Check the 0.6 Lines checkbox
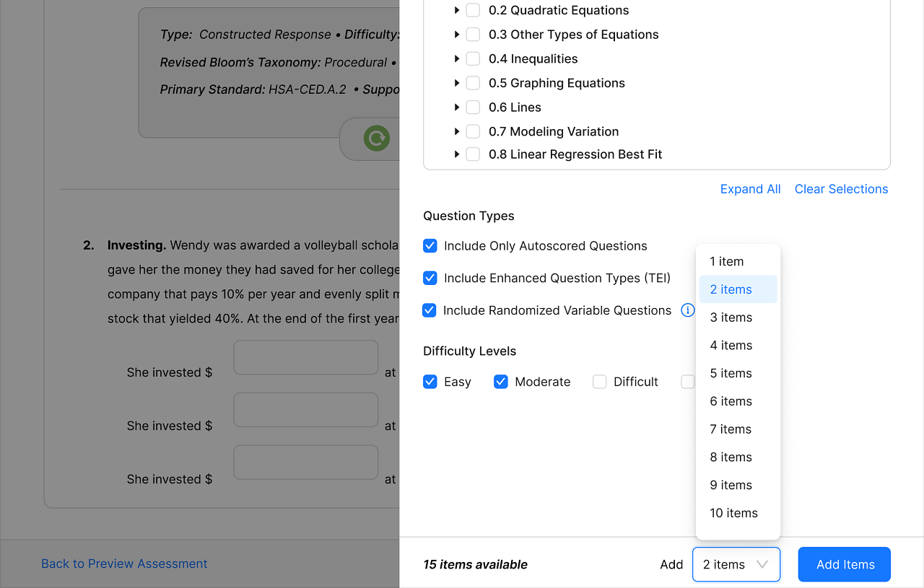The width and height of the screenshot is (924, 588). (x=473, y=107)
